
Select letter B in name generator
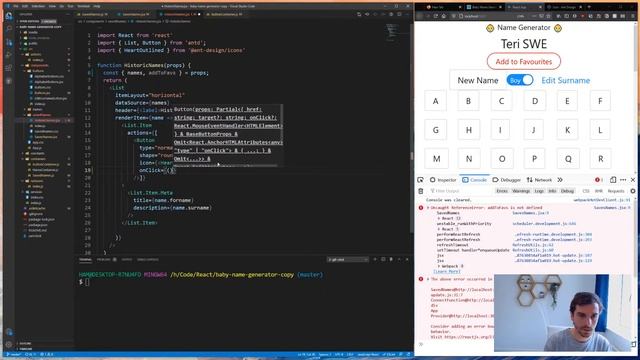469,101
